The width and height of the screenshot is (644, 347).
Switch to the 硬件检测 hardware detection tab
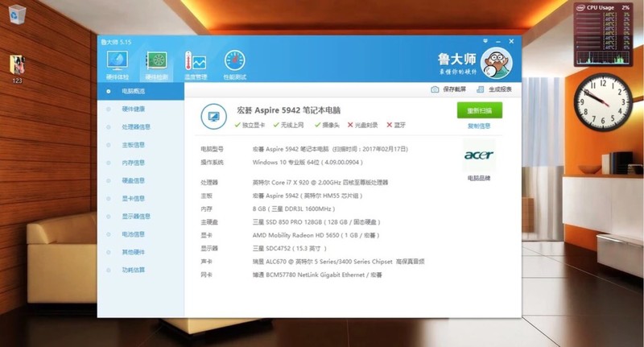coord(156,65)
